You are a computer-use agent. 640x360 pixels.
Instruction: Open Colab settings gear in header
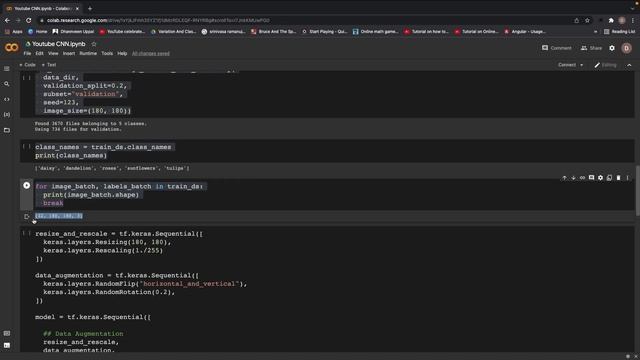612,48
